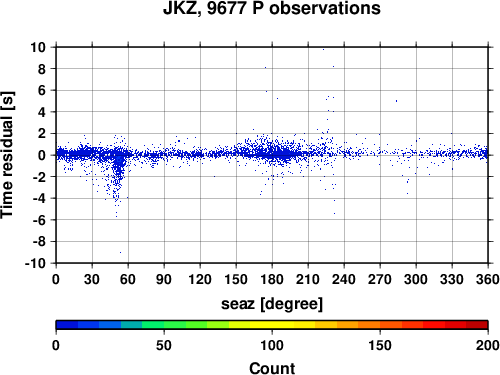The width and height of the screenshot is (500, 375).
Task: Click the y-axis tick label 10
Action: point(38,47)
